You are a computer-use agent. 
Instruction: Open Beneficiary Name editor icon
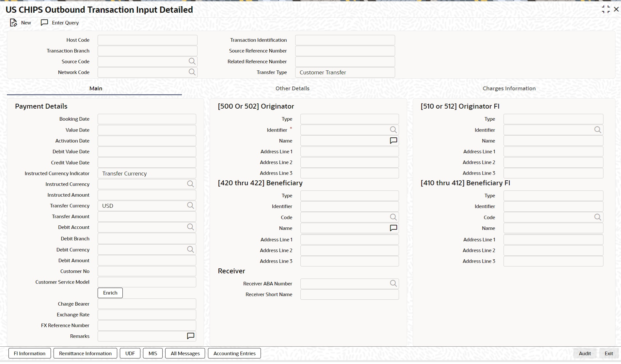(x=393, y=228)
